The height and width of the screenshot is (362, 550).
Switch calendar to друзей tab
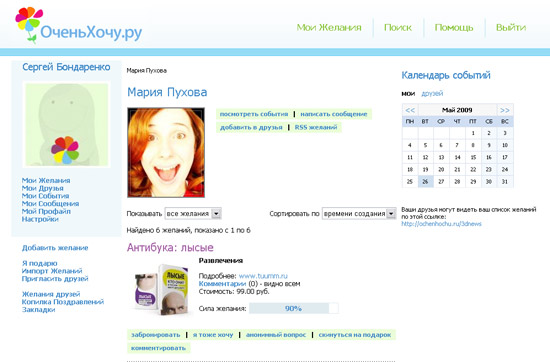click(432, 94)
